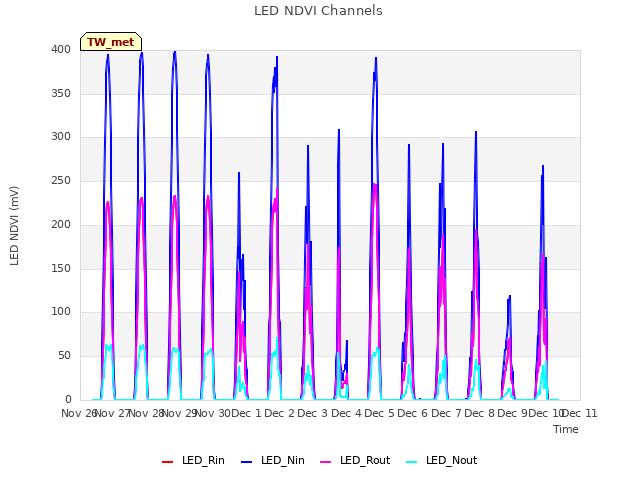Click the y-axis tick value 250
Image resolution: width=640 pixels, height=480 pixels.
(x=61, y=180)
